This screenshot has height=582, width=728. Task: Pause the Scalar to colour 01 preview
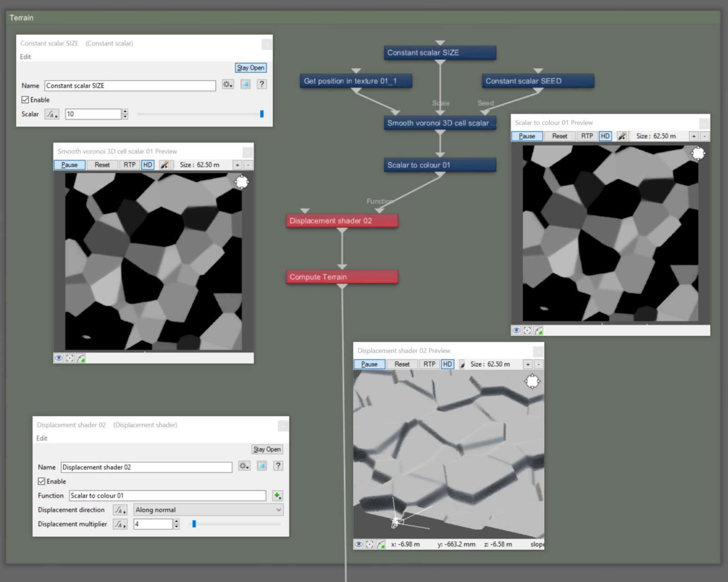pyautogui.click(x=527, y=136)
